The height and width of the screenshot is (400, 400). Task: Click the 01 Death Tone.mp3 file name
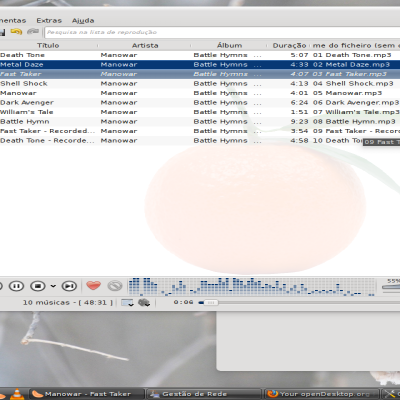352,55
